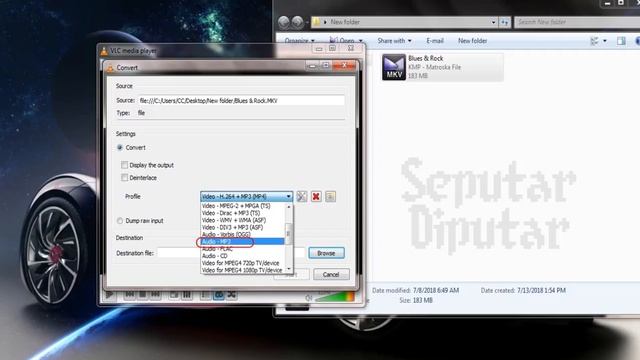The height and width of the screenshot is (360, 640).
Task: Click the profile list scrollbar up arrow
Action: [x=289, y=207]
